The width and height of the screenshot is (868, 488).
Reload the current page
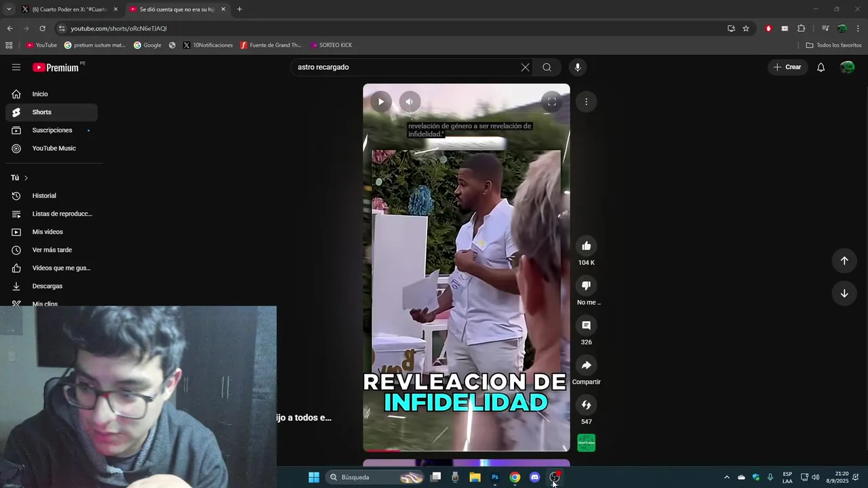coord(42,28)
